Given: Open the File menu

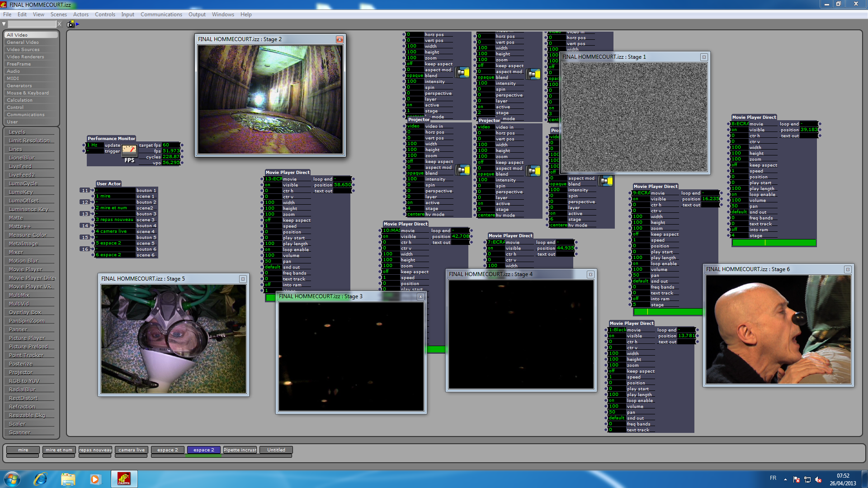Looking at the screenshot, I should 7,14.
